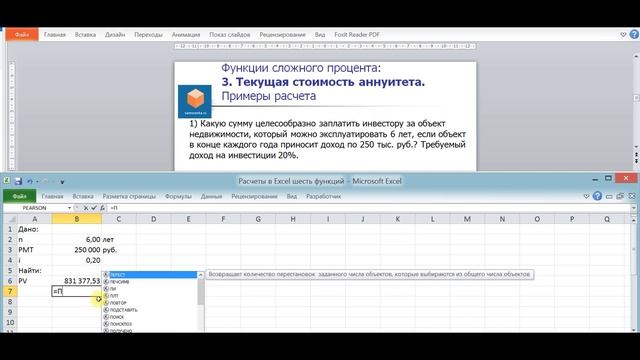Open the Undo history dropdown arrow
Screen dimensions: 640x360
37,182
